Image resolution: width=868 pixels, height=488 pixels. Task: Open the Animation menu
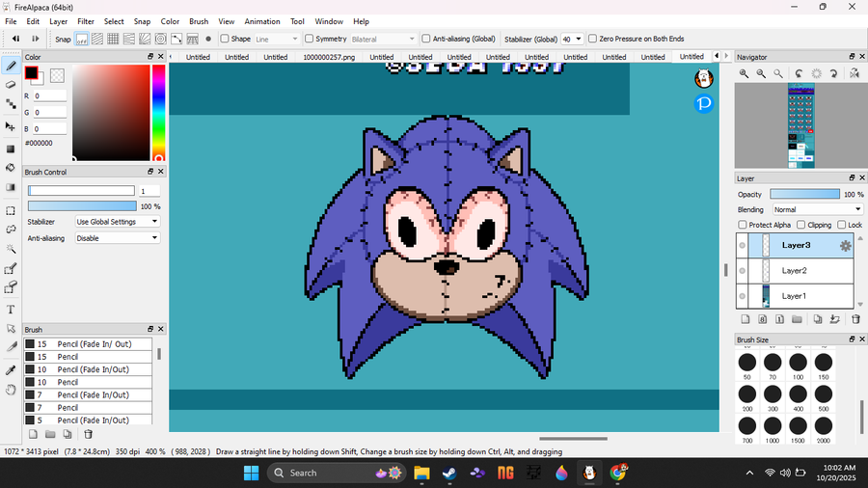[x=261, y=21]
